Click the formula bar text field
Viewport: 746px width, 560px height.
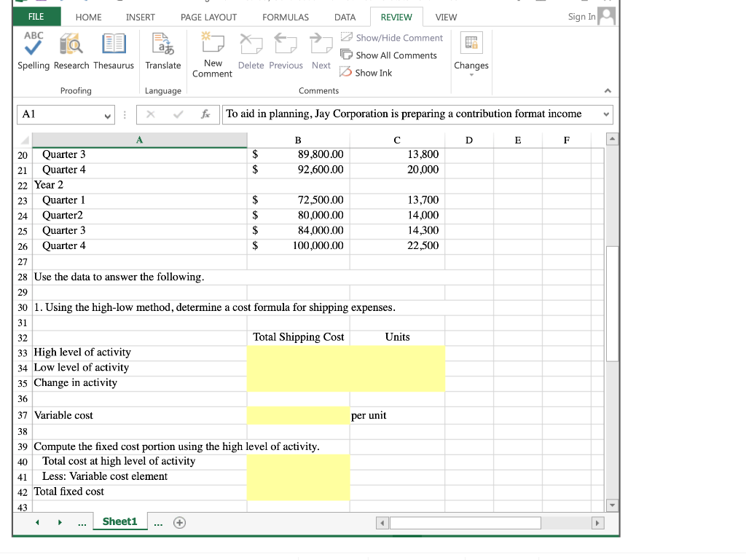coord(411,114)
